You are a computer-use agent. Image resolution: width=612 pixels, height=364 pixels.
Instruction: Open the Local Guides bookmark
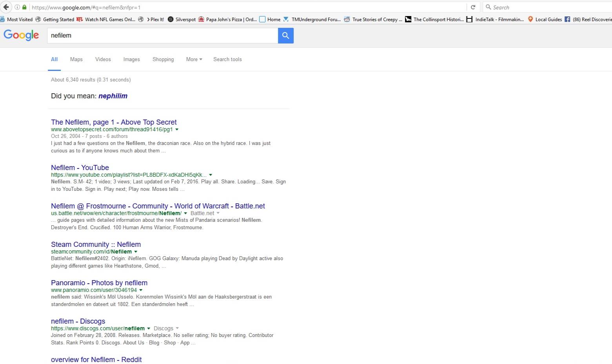[x=545, y=19]
